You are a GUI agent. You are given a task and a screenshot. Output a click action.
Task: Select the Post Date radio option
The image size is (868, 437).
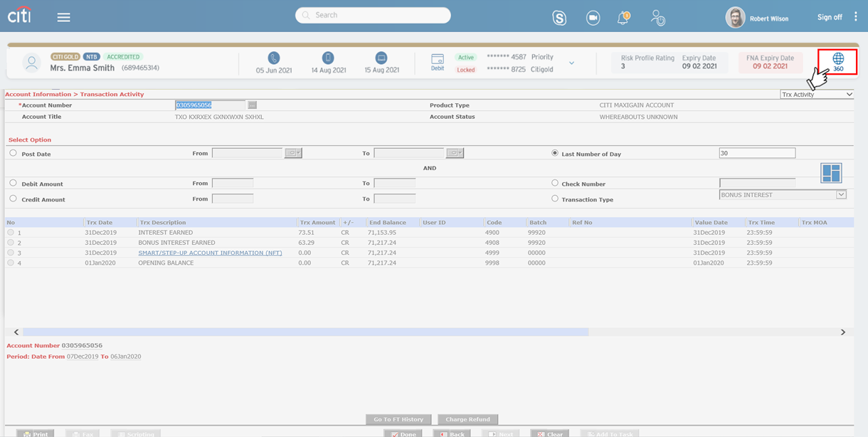(13, 153)
